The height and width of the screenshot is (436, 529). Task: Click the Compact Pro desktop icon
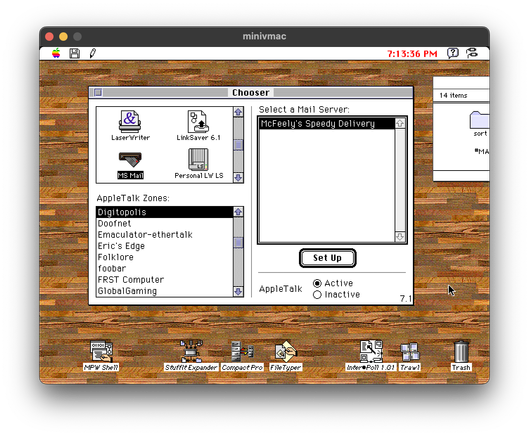tap(242, 356)
